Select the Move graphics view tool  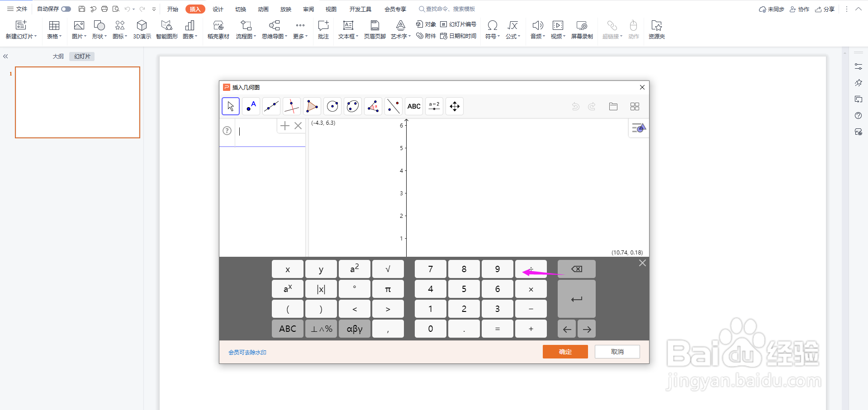(455, 106)
